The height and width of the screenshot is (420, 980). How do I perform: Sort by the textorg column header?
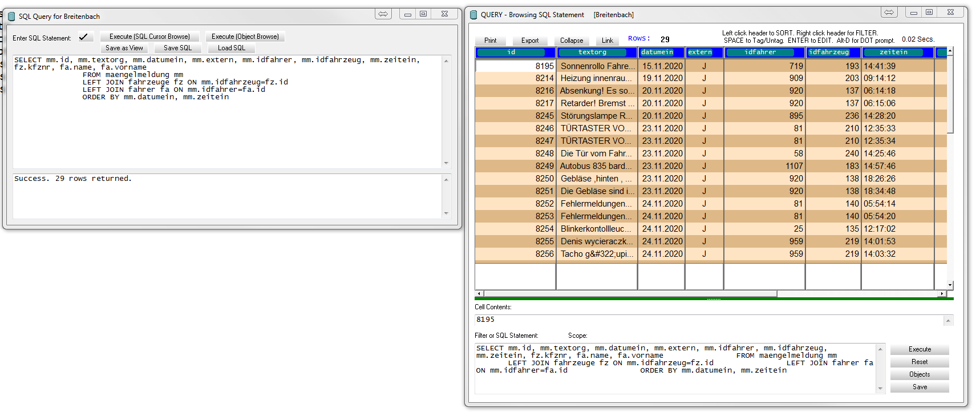pos(592,52)
